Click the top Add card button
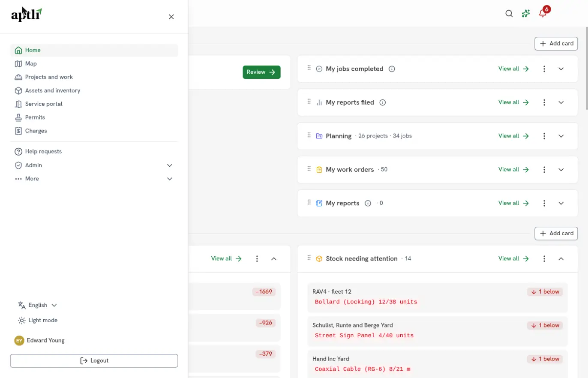The width and height of the screenshot is (588, 378). (556, 43)
